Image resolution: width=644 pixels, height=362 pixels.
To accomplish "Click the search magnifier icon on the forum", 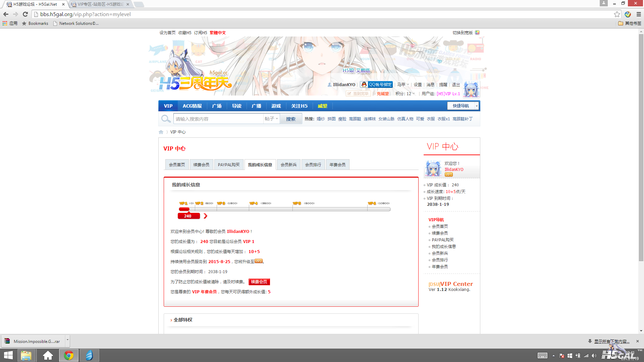I will pos(166,119).
